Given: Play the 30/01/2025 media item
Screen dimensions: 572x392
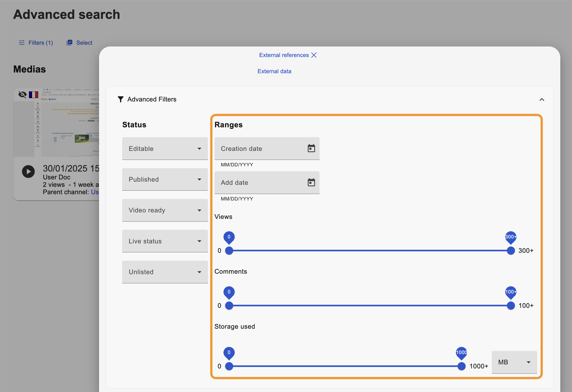Looking at the screenshot, I should 28,171.
